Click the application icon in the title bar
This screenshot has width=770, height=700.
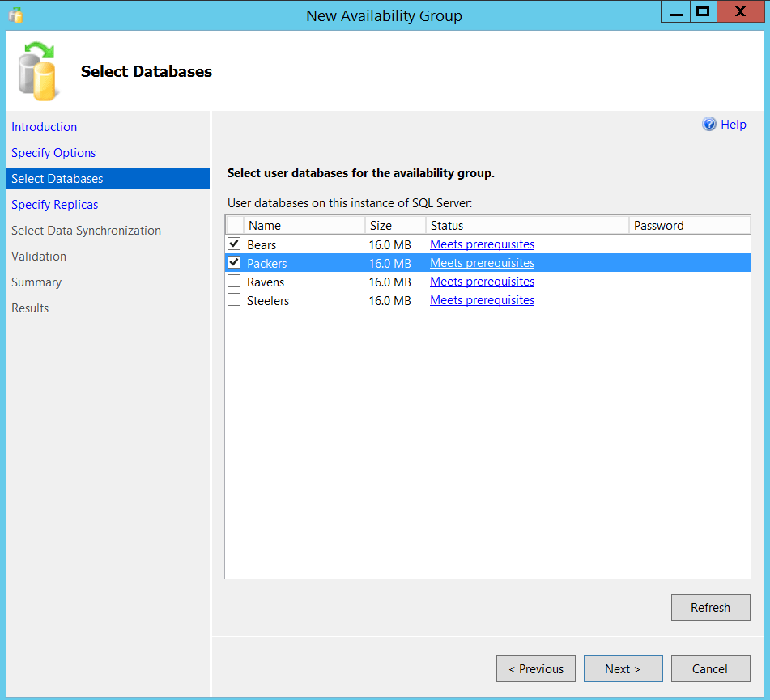pyautogui.click(x=15, y=11)
